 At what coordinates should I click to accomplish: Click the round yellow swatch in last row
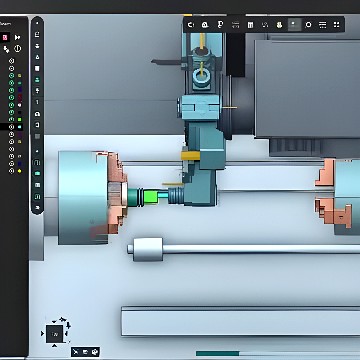[x=20, y=171]
